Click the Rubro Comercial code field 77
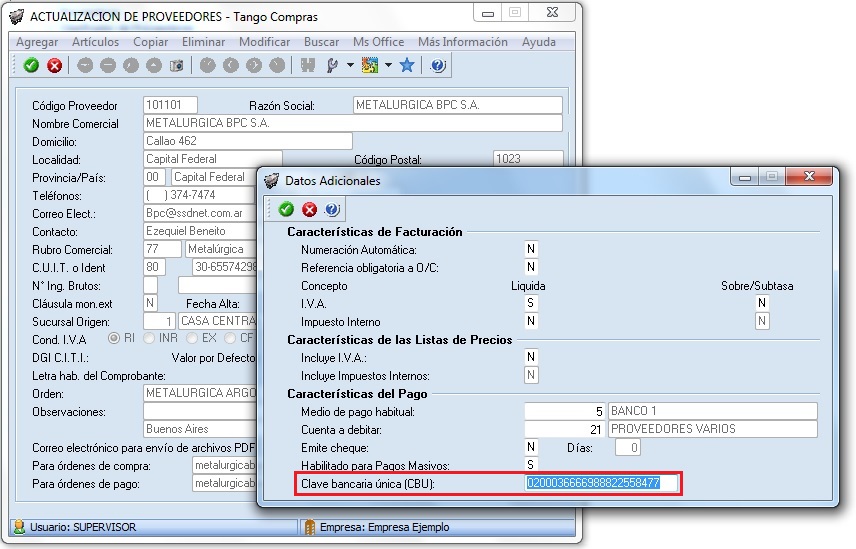The height and width of the screenshot is (549, 856). pos(162,249)
